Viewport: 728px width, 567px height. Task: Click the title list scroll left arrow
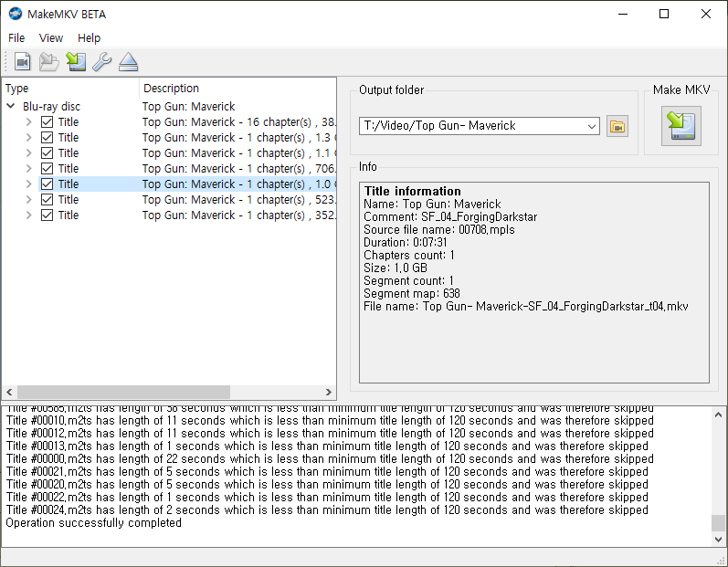click(x=9, y=392)
